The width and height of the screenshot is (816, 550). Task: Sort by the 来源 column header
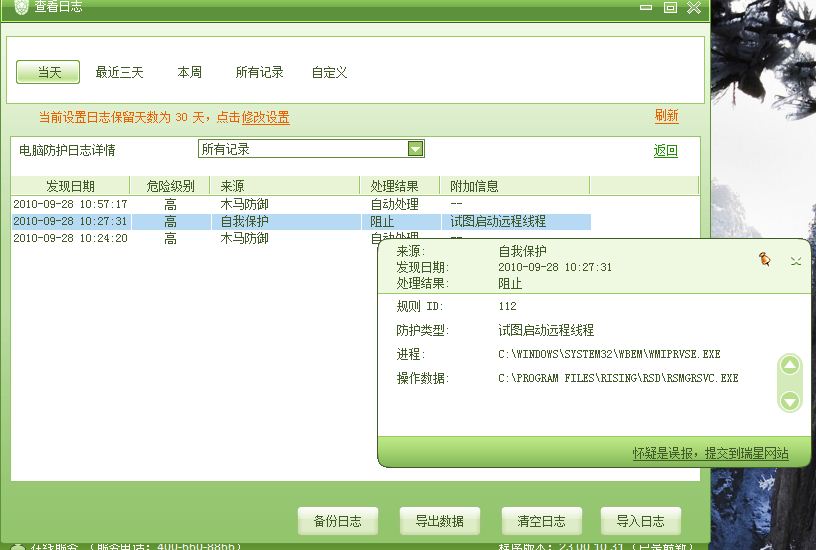pyautogui.click(x=285, y=186)
